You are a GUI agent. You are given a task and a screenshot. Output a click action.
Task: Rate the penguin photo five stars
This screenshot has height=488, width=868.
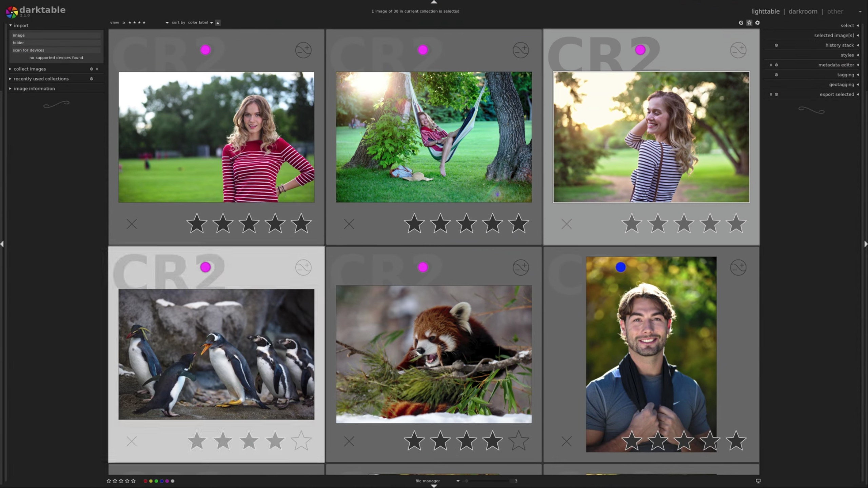click(x=301, y=441)
